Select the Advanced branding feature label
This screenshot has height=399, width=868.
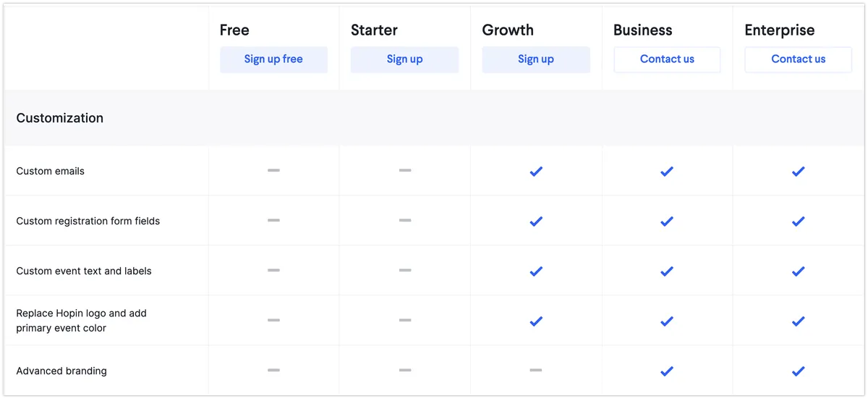61,371
